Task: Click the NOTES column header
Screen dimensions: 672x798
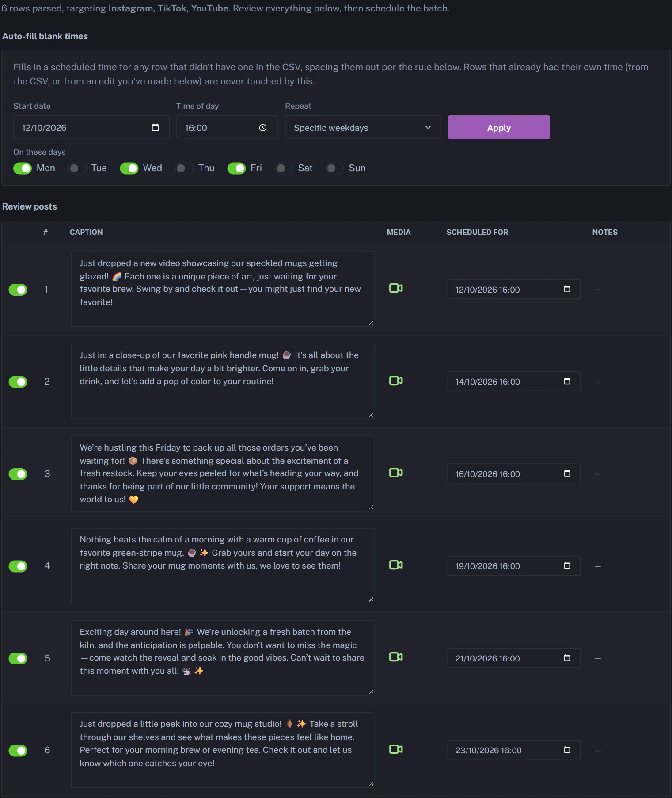Action: tap(605, 232)
